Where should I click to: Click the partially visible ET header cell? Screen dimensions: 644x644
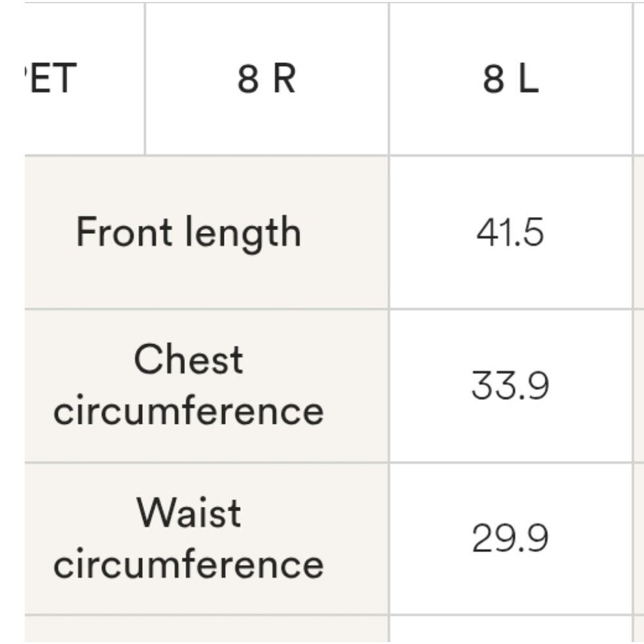84,79
